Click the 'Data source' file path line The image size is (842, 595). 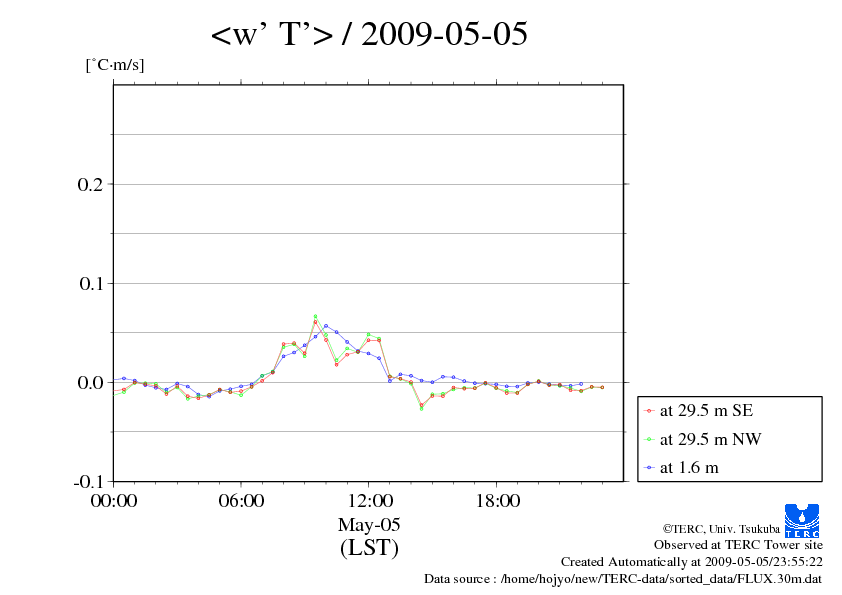(x=623, y=579)
